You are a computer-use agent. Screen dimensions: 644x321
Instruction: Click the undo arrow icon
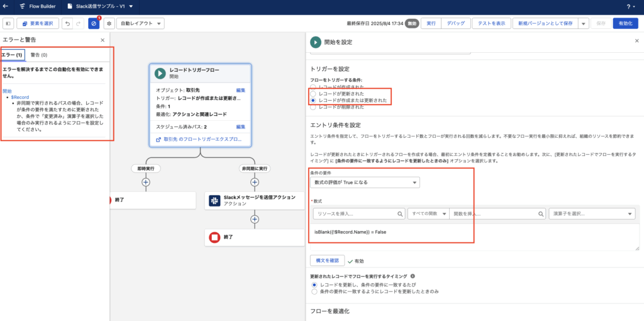click(67, 23)
